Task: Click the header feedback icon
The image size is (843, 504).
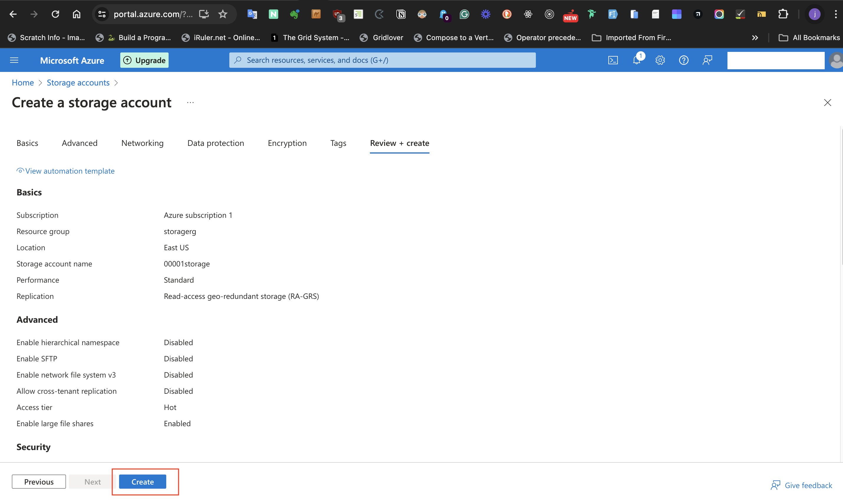Action: 707,60
